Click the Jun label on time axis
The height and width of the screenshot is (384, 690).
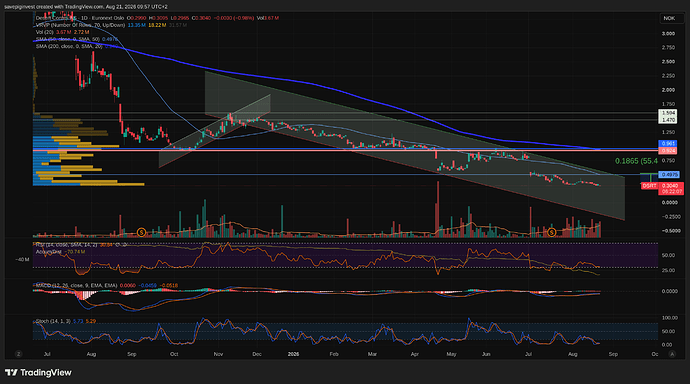(x=486, y=354)
